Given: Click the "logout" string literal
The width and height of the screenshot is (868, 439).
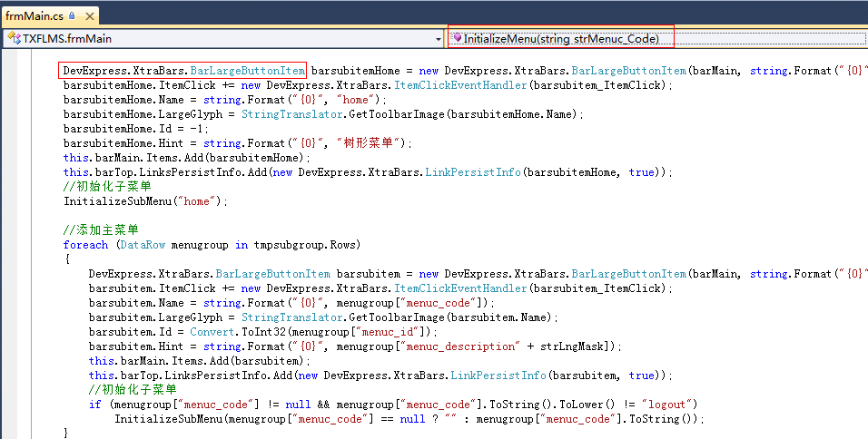Looking at the screenshot, I should coord(667,405).
